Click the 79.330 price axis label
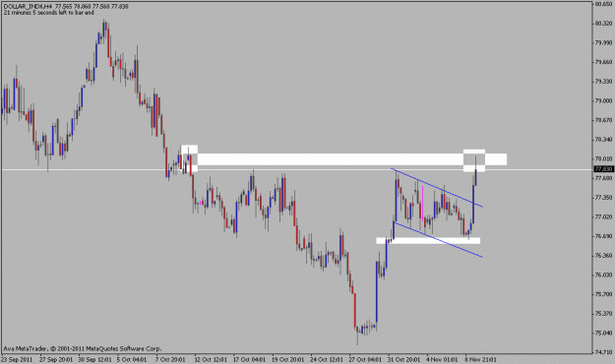Image resolution: width=615 pixels, height=364 pixels. pyautogui.click(x=604, y=82)
